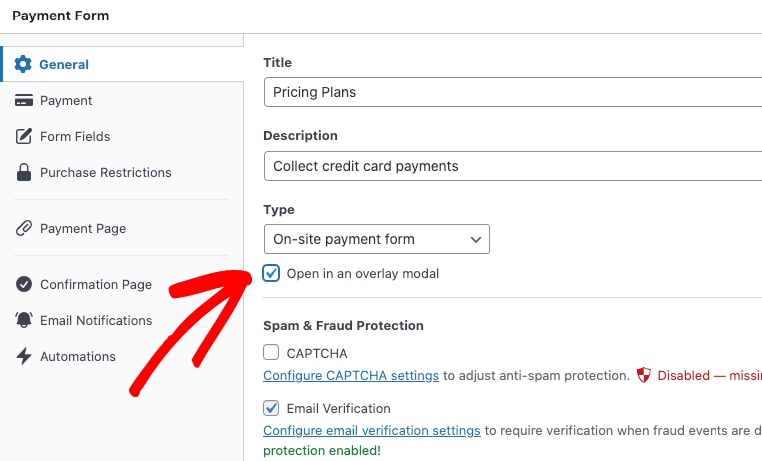
Task: Open the Type dropdown menu
Action: coord(376,239)
